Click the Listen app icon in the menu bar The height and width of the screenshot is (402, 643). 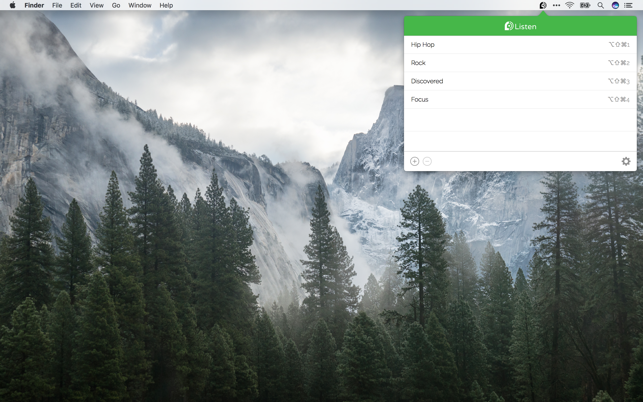point(543,5)
